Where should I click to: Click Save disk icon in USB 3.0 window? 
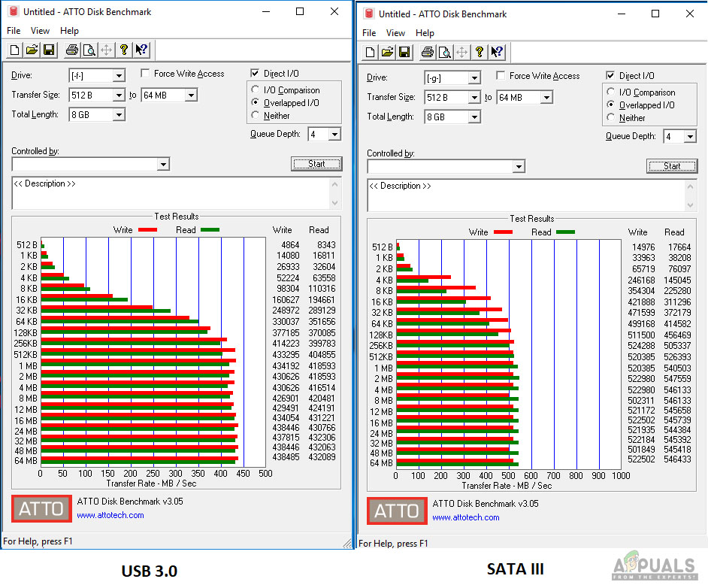49,50
